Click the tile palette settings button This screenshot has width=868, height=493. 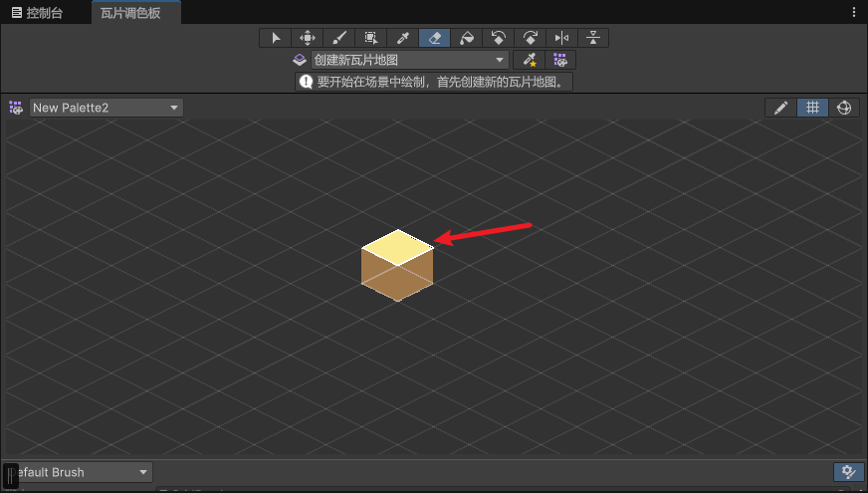click(x=560, y=60)
